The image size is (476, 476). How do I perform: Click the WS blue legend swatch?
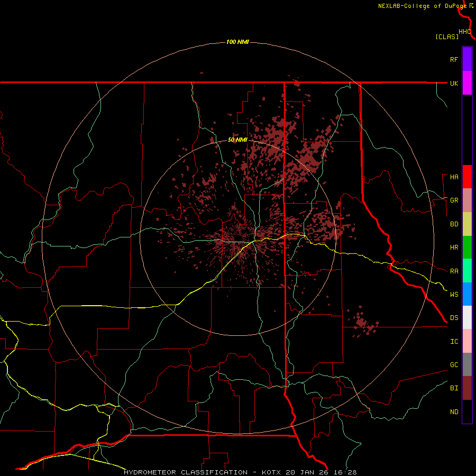coord(467,294)
